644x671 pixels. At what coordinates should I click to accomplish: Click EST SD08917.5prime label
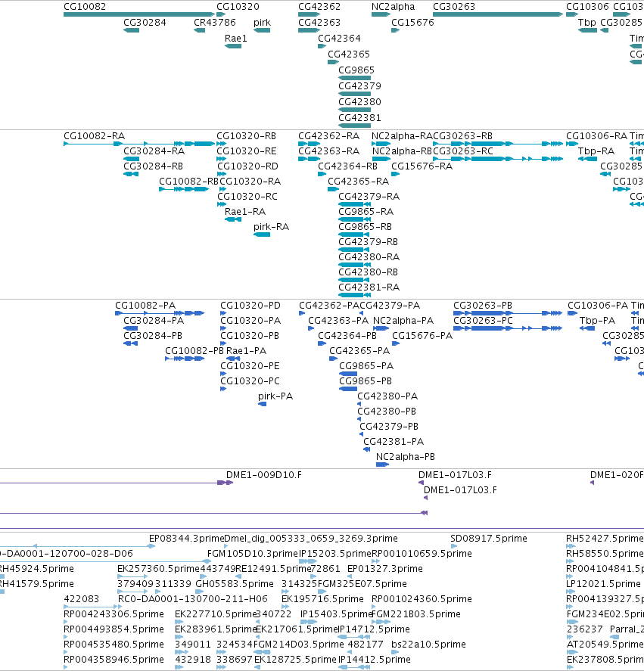[489, 539]
